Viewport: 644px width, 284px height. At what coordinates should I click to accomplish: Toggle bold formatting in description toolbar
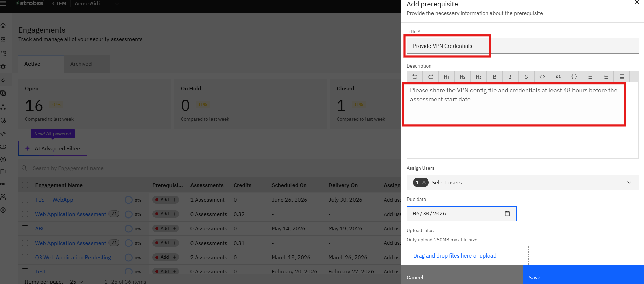494,77
